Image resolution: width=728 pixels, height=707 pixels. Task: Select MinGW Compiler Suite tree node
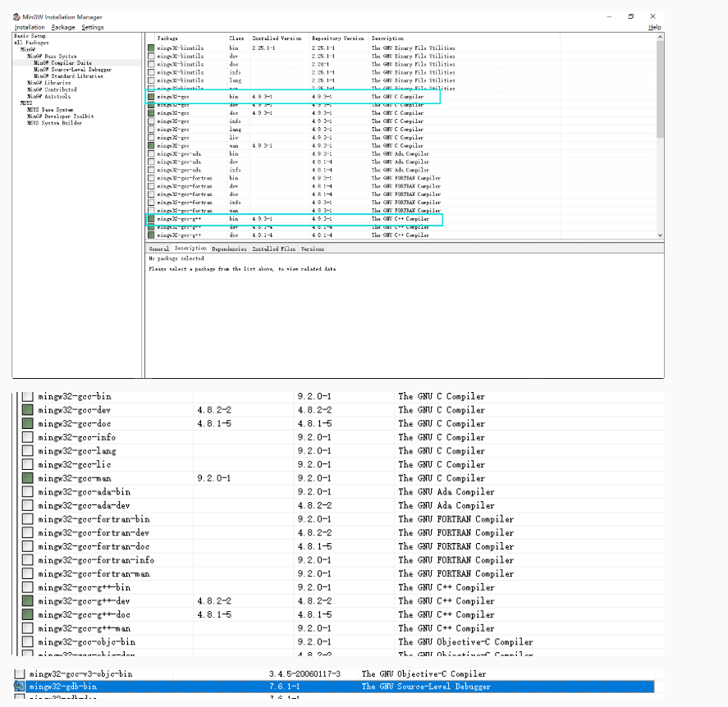(x=62, y=62)
